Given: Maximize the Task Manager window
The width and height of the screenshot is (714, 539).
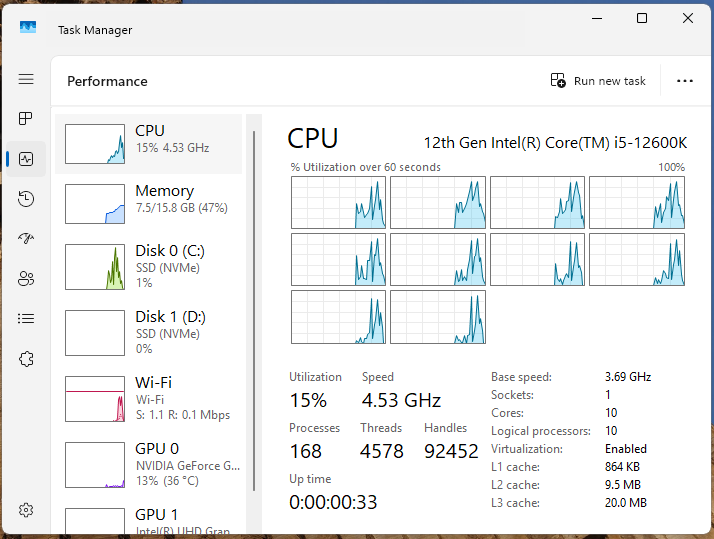Looking at the screenshot, I should [642, 18].
